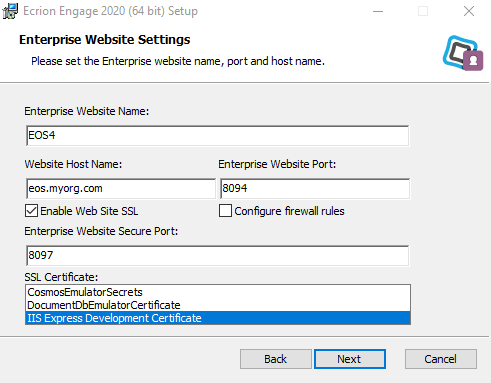This screenshot has height=383, width=491.
Task: Minimize the setup window
Action: coord(378,11)
